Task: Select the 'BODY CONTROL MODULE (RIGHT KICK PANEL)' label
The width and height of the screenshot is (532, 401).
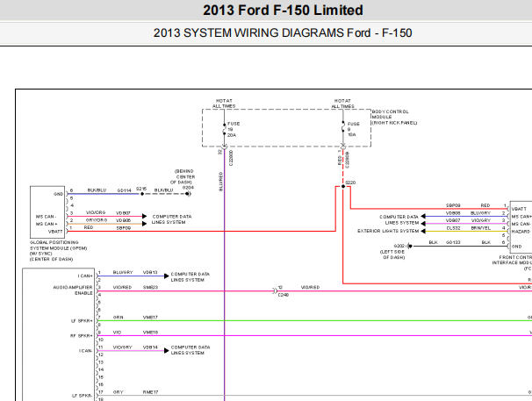Action: point(394,117)
